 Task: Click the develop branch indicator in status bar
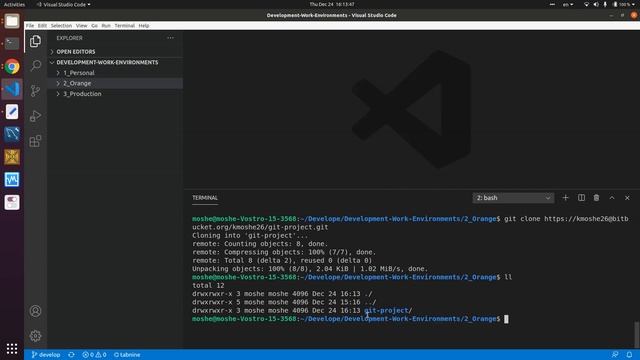46,355
